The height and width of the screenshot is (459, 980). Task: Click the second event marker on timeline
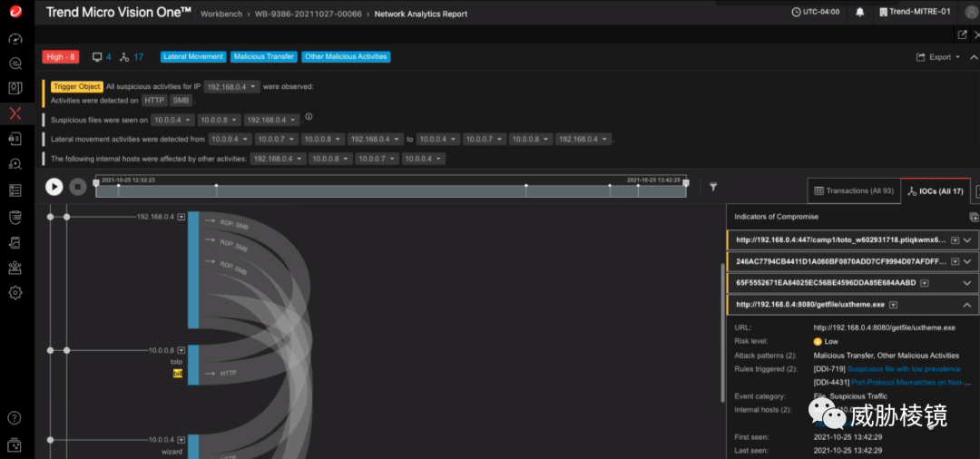point(216,185)
